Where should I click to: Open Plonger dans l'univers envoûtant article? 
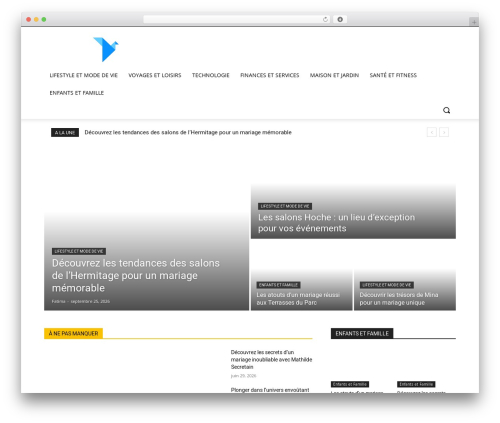coord(270,390)
